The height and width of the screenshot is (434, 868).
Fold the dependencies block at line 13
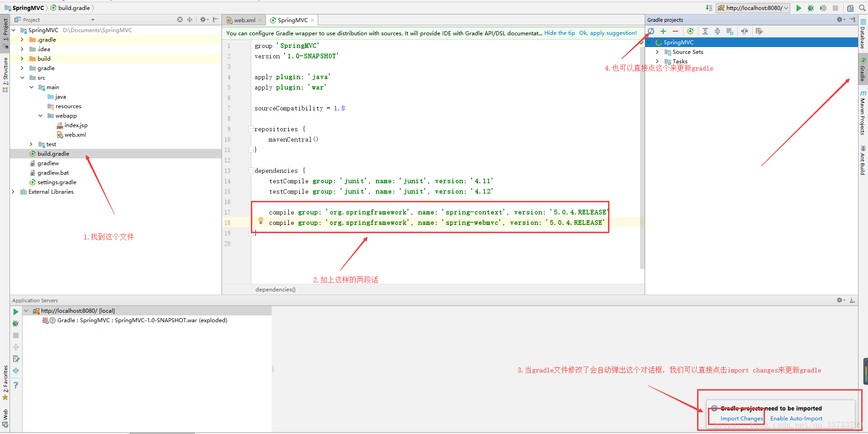pos(251,171)
